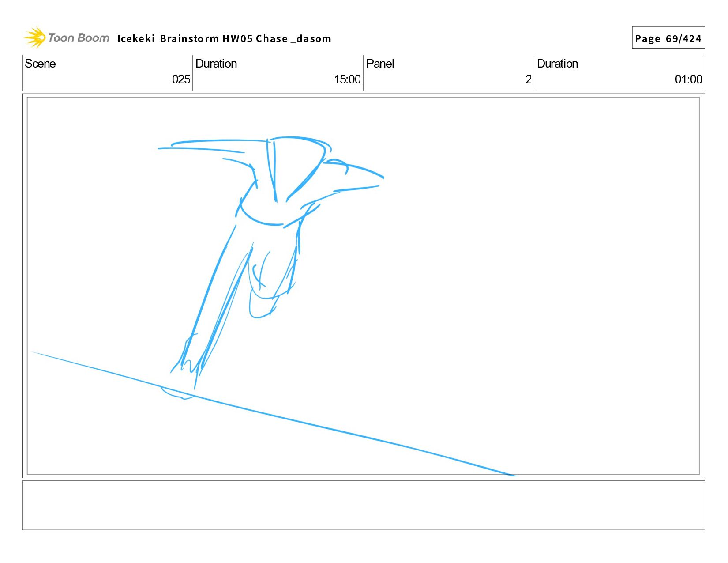728x563 pixels.
Task: Click the 'Page 69/424' box
Action: (668, 38)
